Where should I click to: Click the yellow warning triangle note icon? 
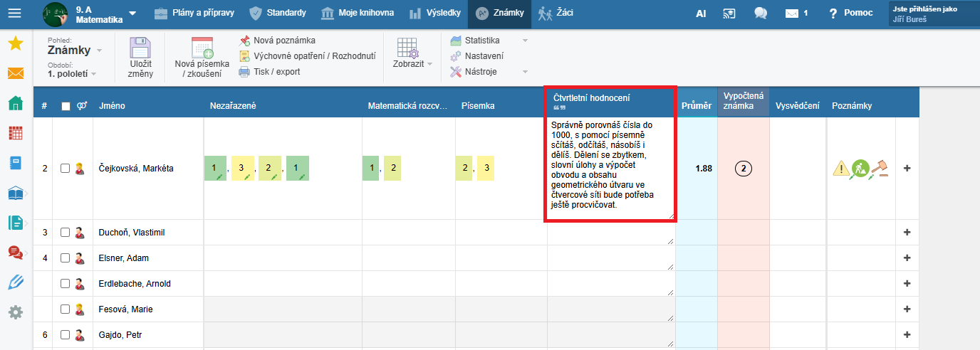coord(842,169)
